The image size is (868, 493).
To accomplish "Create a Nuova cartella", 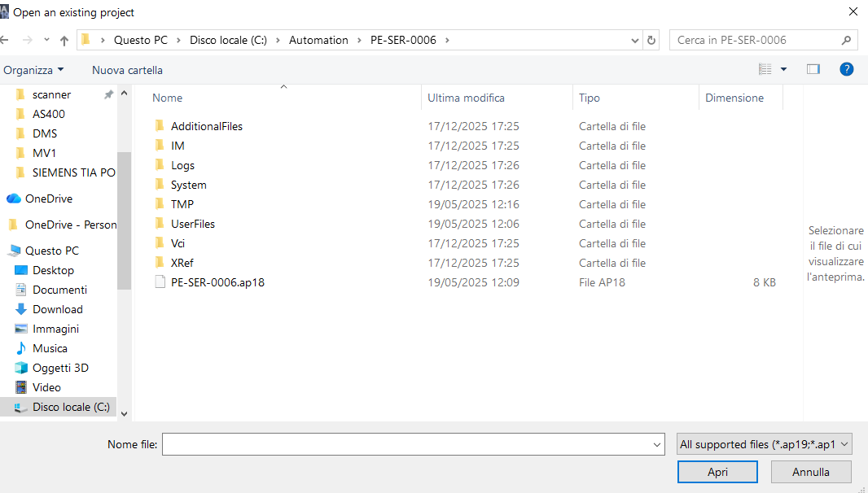I will click(x=127, y=70).
